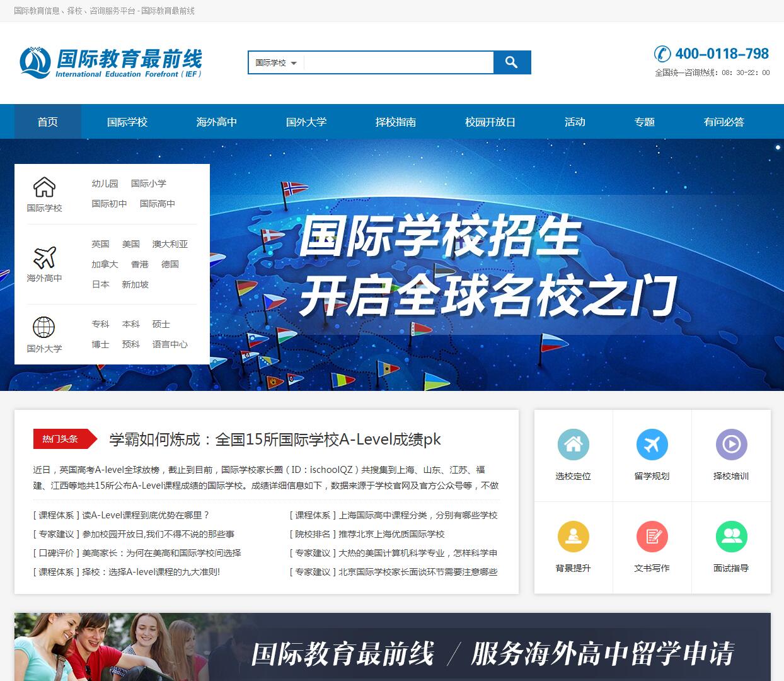Image resolution: width=784 pixels, height=681 pixels.
Task: Select the 国际高中 category link
Action: click(158, 204)
